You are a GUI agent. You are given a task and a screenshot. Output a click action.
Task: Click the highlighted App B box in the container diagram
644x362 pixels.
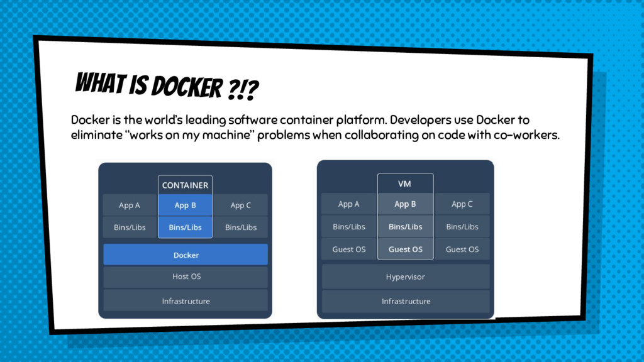185,206
